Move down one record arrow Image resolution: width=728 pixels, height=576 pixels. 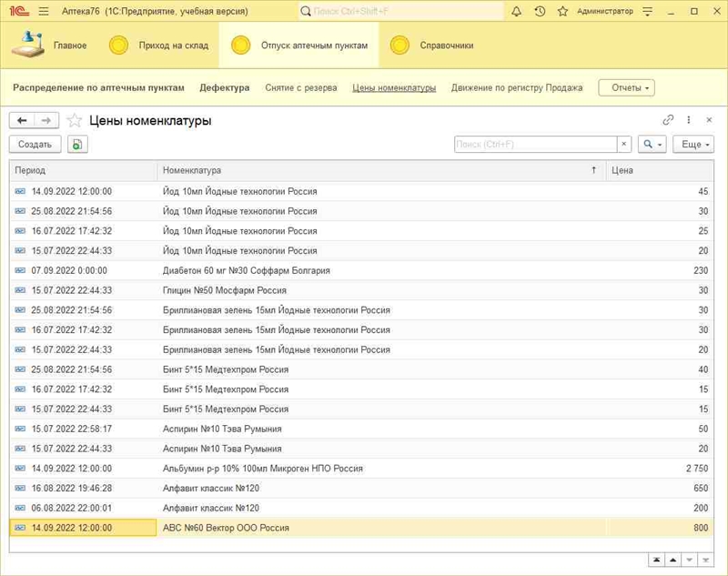pos(690,561)
